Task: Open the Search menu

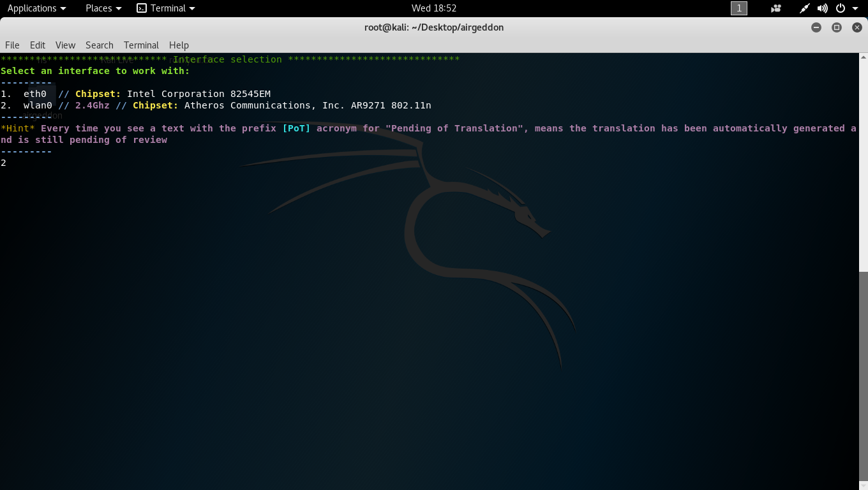Action: point(100,45)
